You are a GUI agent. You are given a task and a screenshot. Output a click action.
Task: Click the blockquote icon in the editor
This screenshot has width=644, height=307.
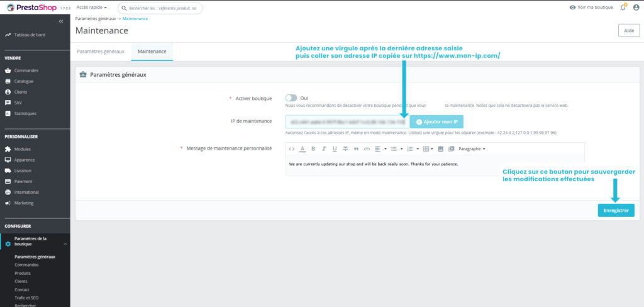pyautogui.click(x=356, y=148)
